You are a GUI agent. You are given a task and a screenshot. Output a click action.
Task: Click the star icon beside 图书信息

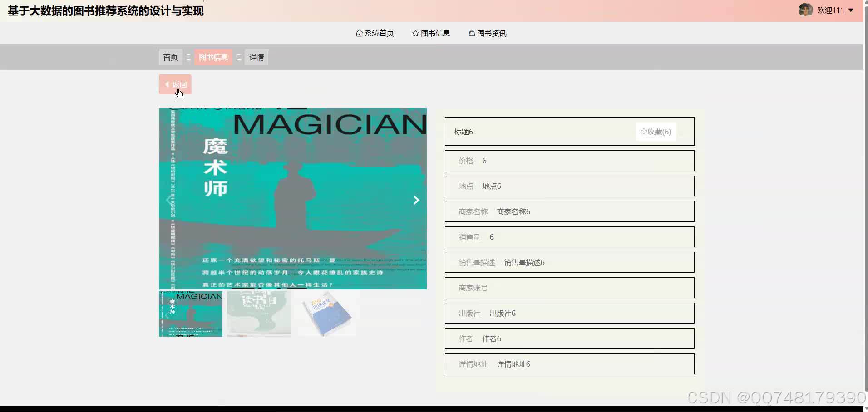(415, 33)
